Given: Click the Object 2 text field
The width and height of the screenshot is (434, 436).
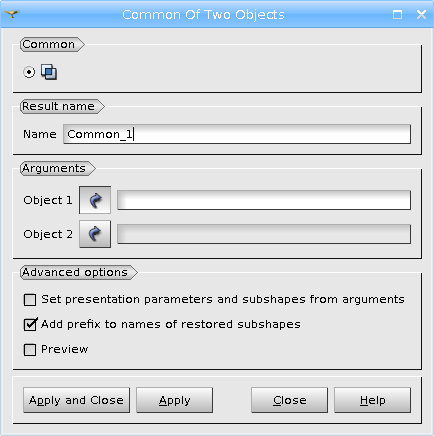Looking at the screenshot, I should pyautogui.click(x=264, y=234).
